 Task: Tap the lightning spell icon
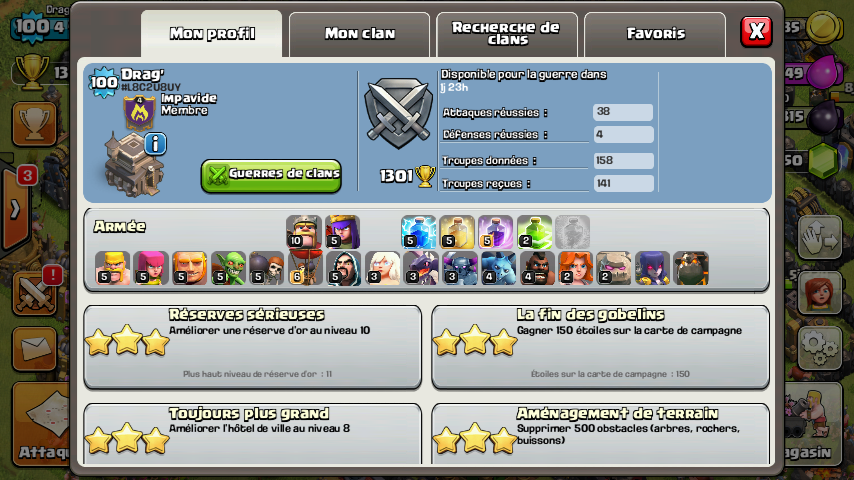[x=418, y=232]
